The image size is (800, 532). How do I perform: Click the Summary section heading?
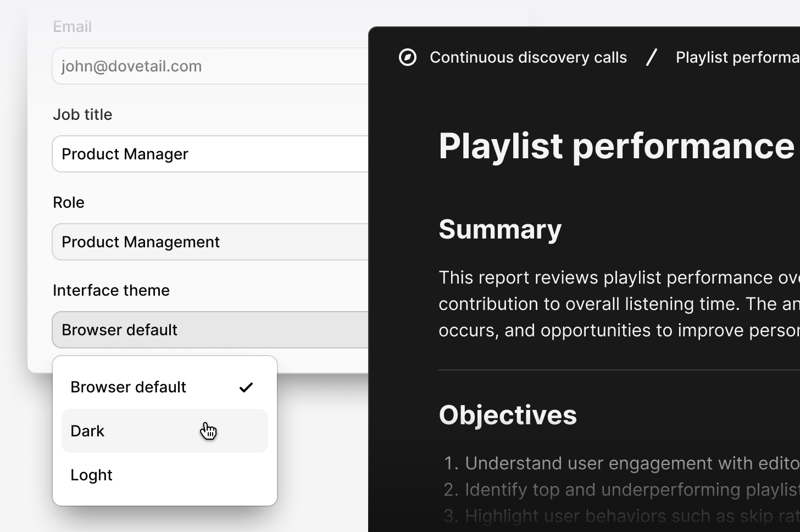coord(500,230)
